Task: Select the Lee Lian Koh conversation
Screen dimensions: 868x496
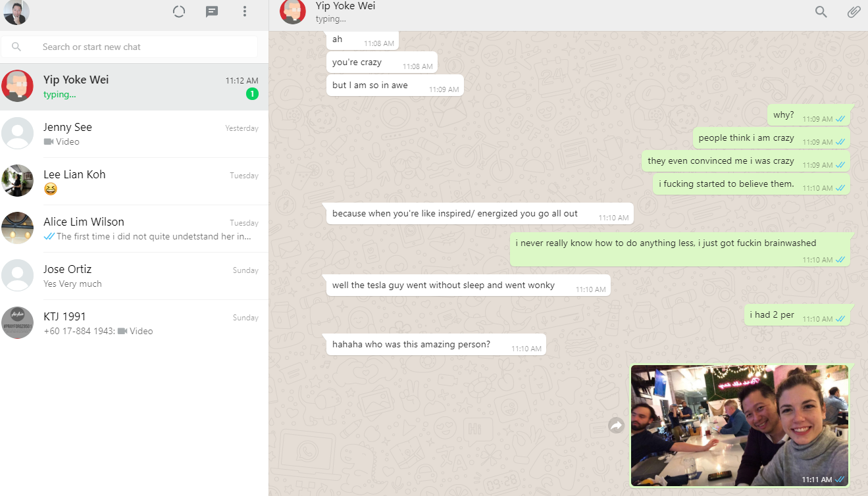Action: tap(134, 182)
